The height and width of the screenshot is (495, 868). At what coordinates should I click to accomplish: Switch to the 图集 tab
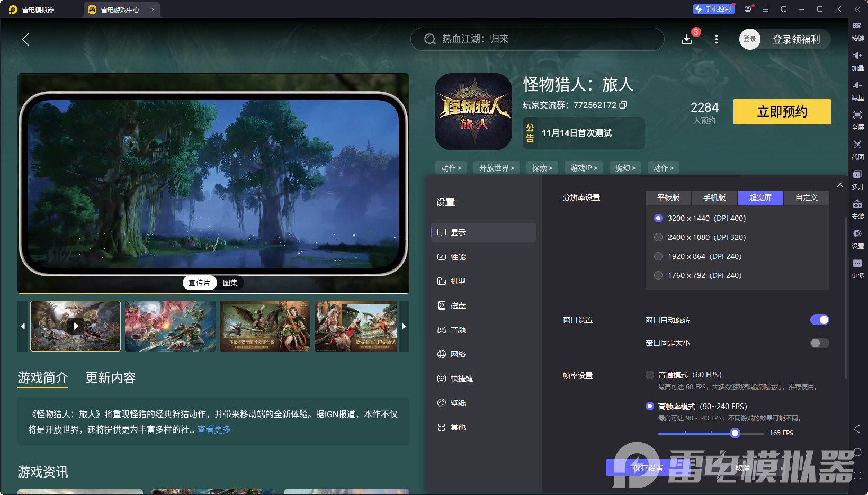pyautogui.click(x=231, y=283)
